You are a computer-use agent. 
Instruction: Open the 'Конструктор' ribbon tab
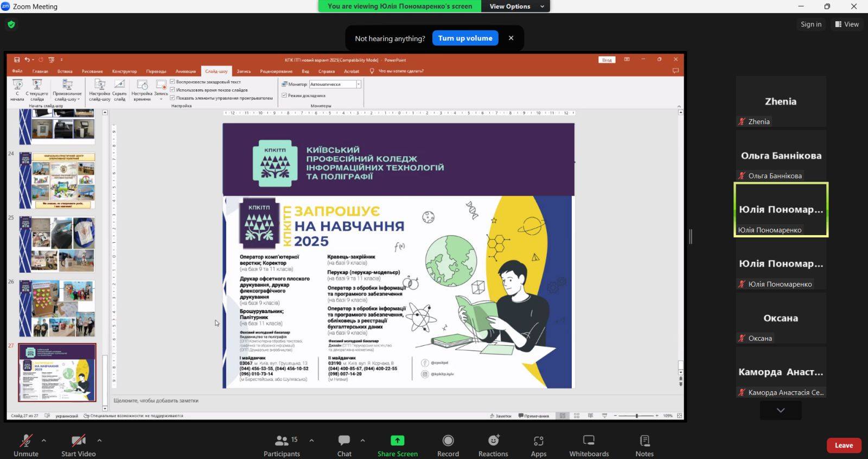124,71
